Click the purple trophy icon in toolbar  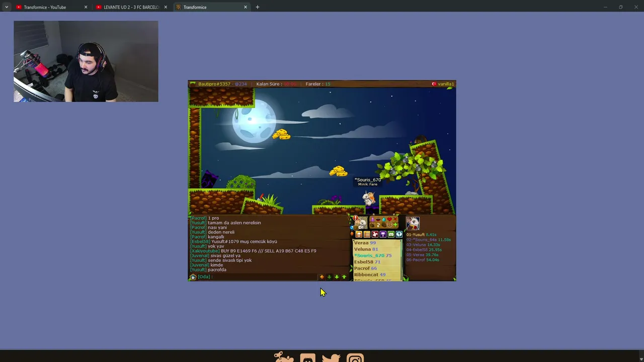tap(383, 234)
